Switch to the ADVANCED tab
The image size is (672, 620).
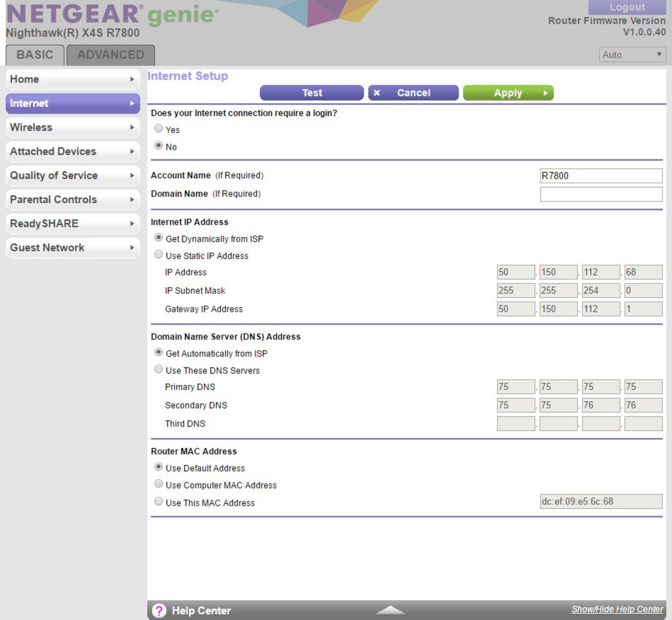coord(111,55)
